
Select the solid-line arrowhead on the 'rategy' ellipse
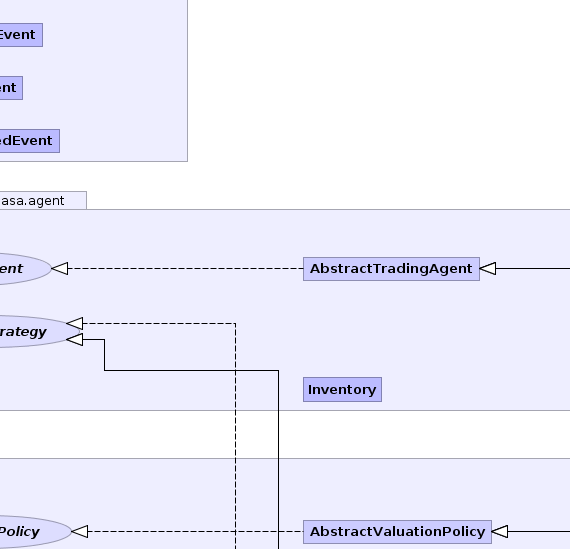coord(75,340)
